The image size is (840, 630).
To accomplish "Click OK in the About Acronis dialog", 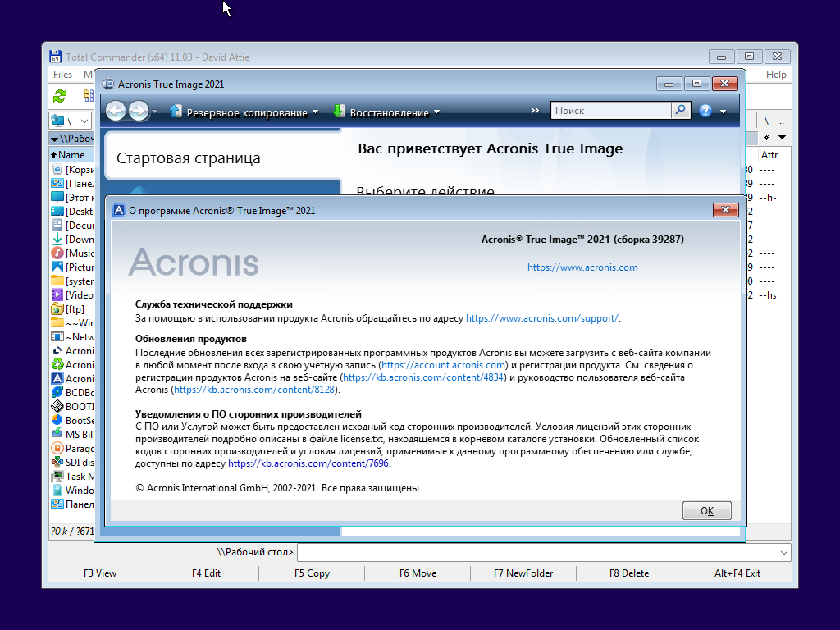I will (706, 510).
